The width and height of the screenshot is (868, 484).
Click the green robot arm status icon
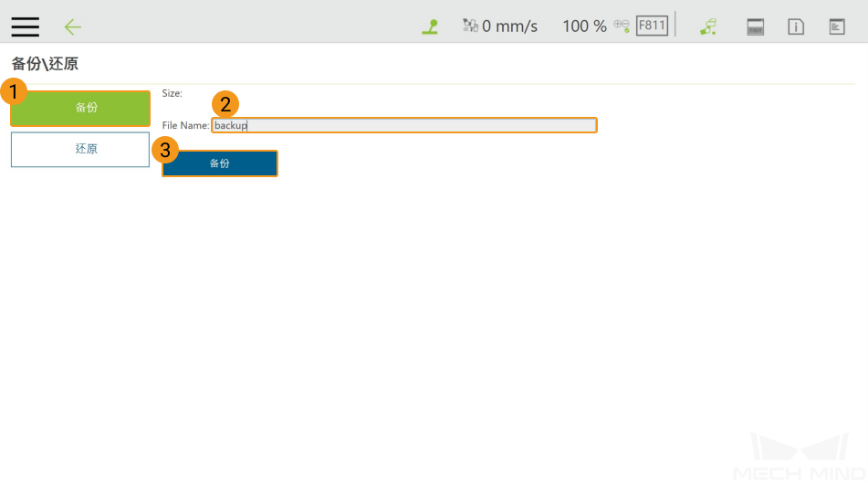pyautogui.click(x=430, y=26)
